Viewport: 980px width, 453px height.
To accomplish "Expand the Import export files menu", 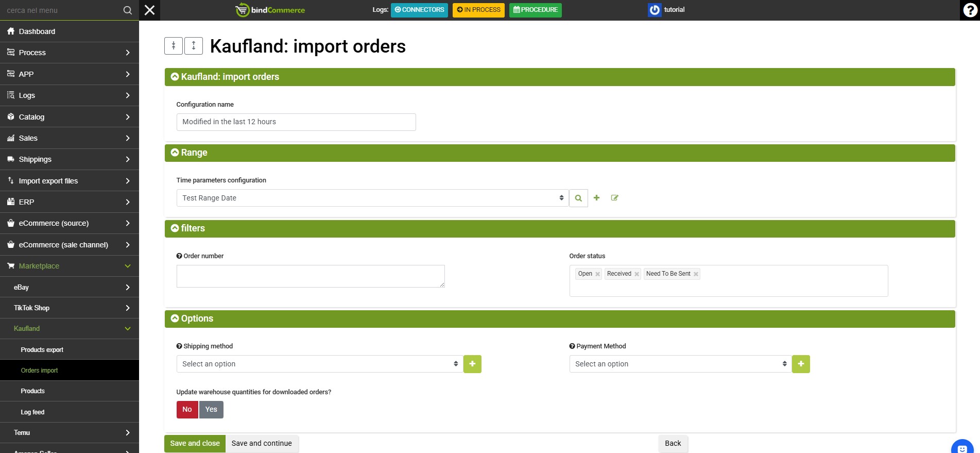I will click(70, 181).
